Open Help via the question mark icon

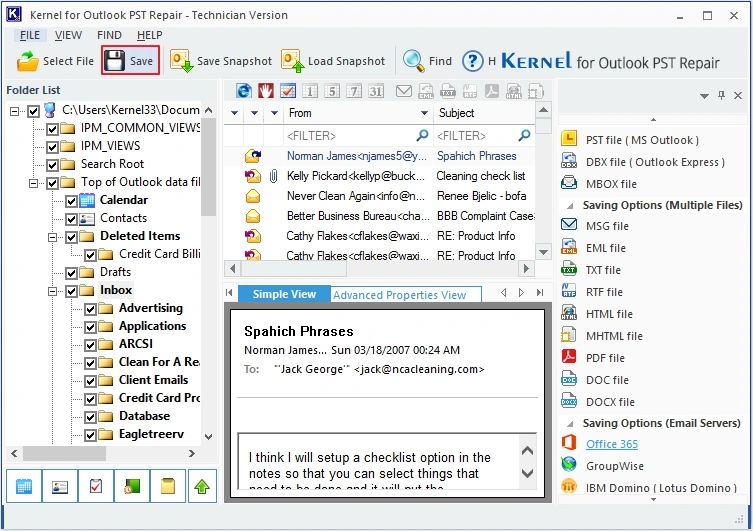pyautogui.click(x=473, y=61)
